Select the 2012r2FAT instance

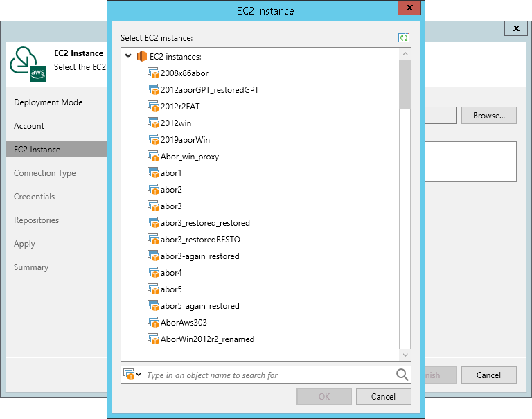180,107
